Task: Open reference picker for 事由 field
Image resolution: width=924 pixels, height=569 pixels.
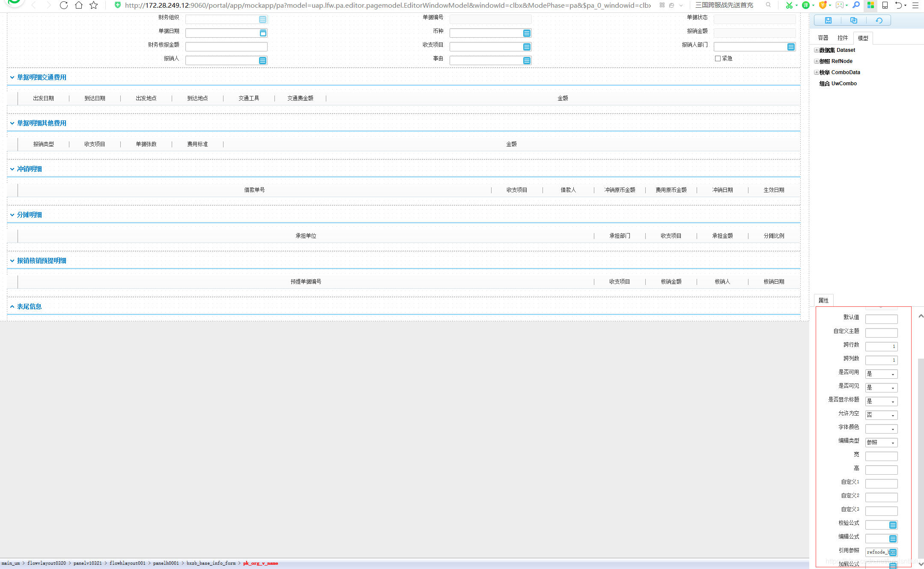Action: (527, 61)
